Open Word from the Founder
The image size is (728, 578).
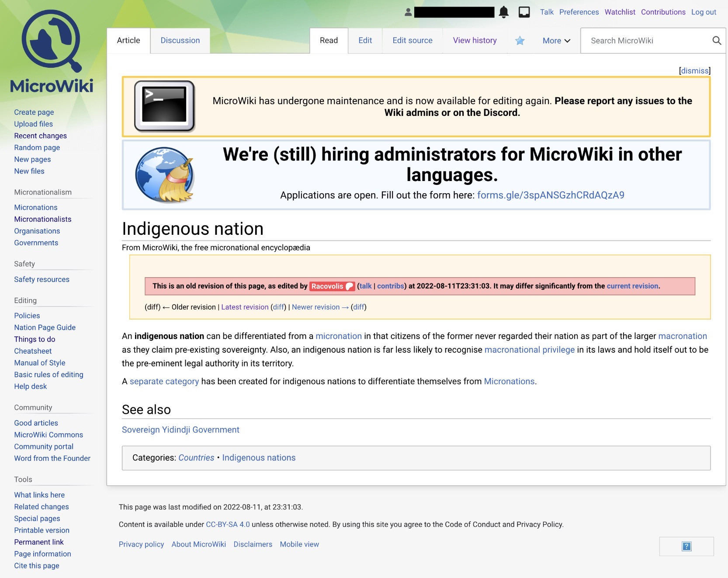(x=52, y=459)
